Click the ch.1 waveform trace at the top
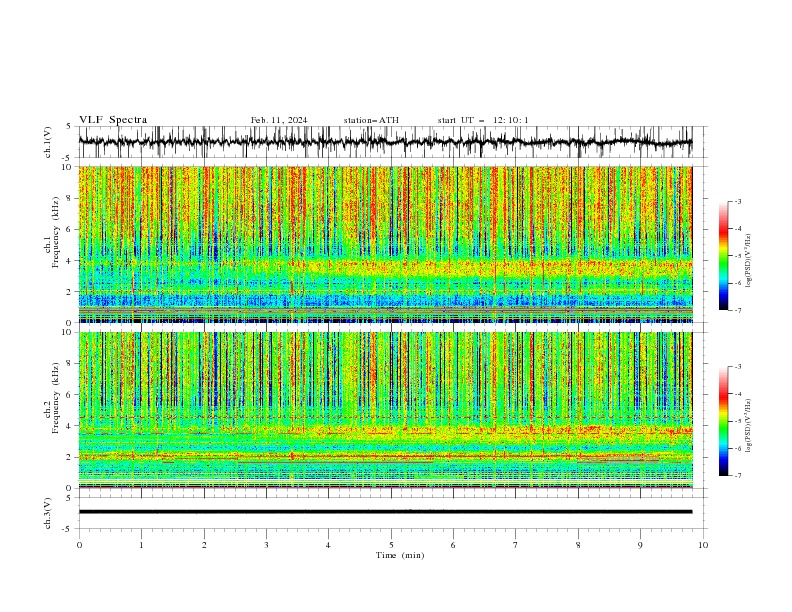Image resolution: width=792 pixels, height=612 pixels. click(385, 142)
